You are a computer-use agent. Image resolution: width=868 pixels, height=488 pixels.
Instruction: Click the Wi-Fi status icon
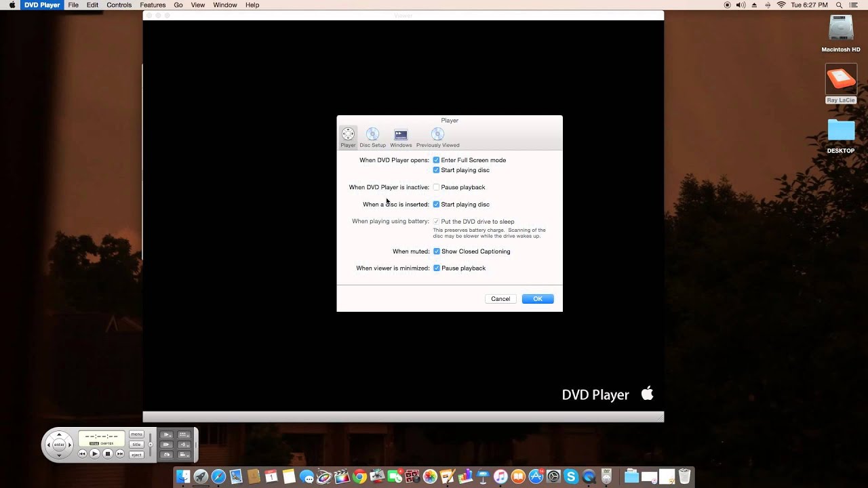click(781, 5)
